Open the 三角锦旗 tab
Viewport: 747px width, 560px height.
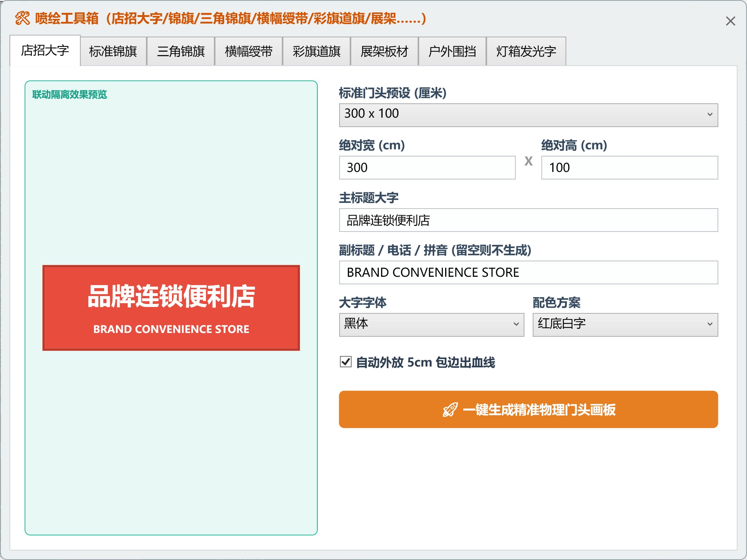tap(181, 51)
